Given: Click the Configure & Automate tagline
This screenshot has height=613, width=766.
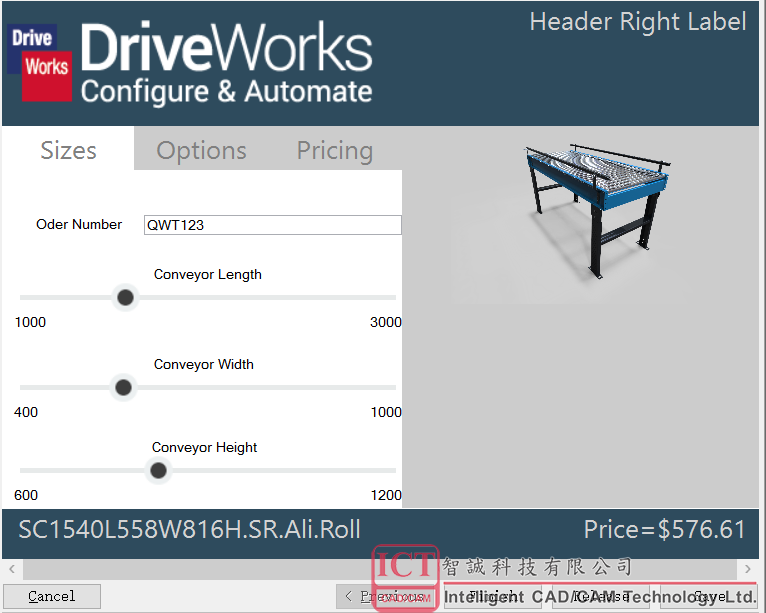Looking at the screenshot, I should tap(226, 92).
